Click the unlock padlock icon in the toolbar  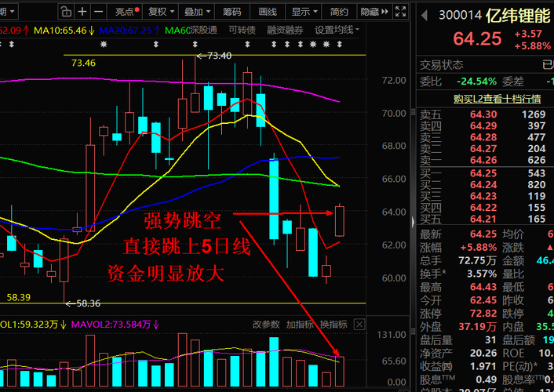click(66, 12)
